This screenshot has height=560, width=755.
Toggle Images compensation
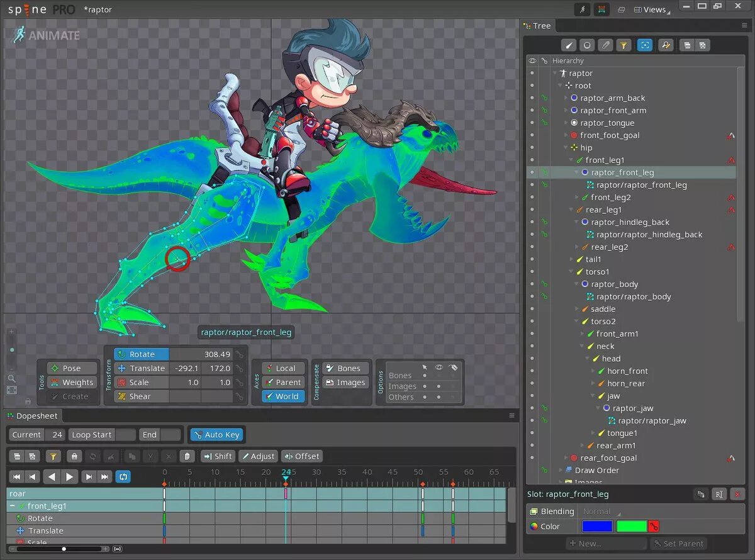pos(345,383)
